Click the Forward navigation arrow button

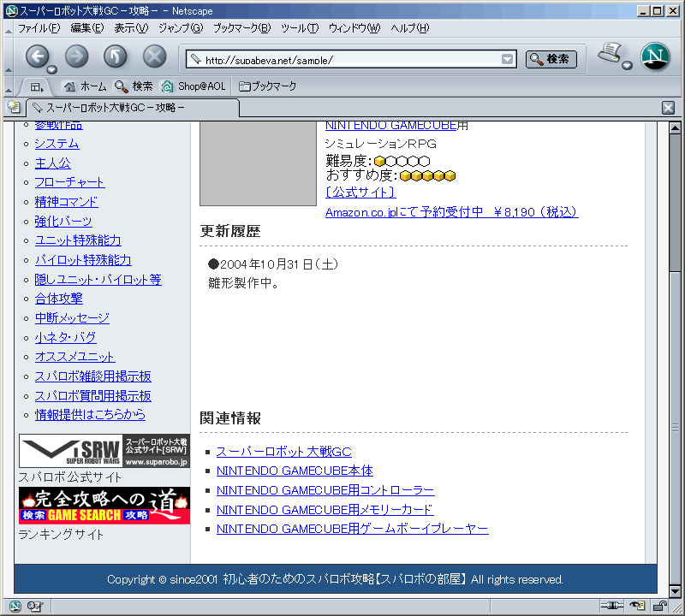click(76, 56)
